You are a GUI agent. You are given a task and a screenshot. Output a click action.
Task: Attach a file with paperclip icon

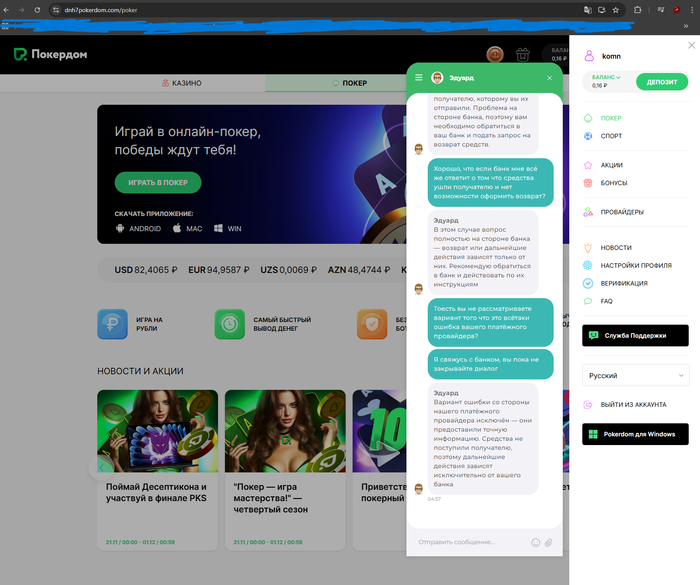tap(549, 543)
